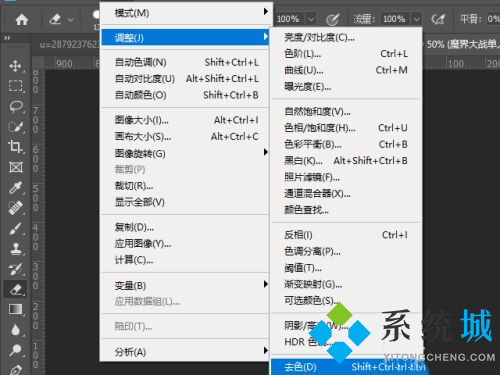
Task: Select the Frame tool
Action: [16, 167]
